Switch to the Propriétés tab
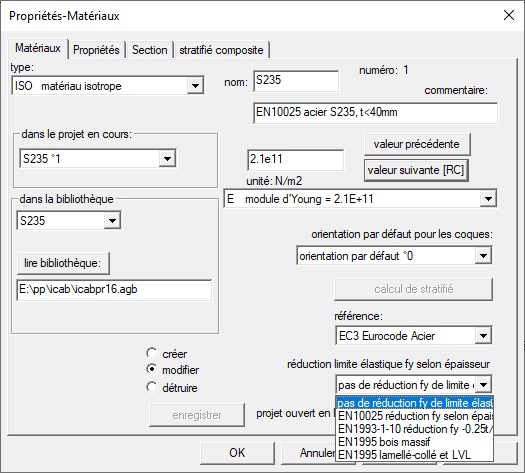The height and width of the screenshot is (473, 525). coord(96,50)
